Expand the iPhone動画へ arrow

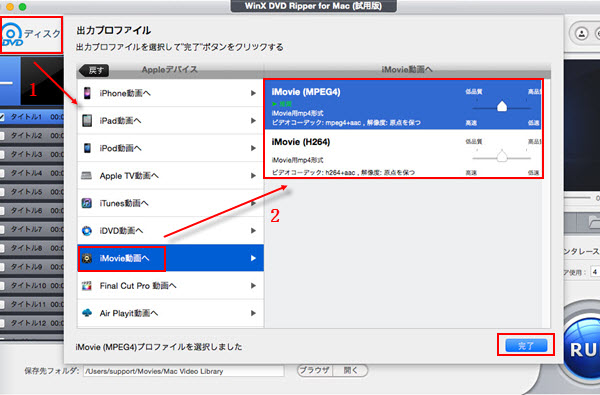point(253,93)
